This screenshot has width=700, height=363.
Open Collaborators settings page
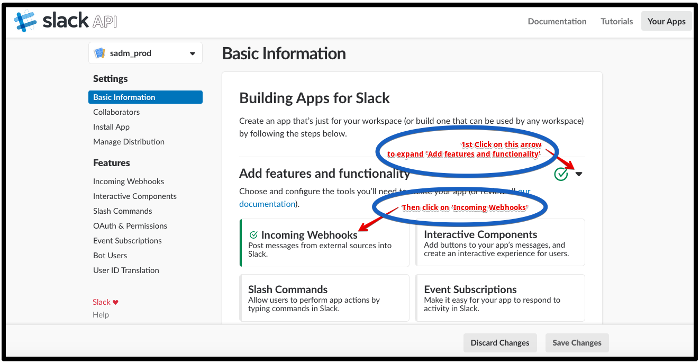[x=117, y=112]
